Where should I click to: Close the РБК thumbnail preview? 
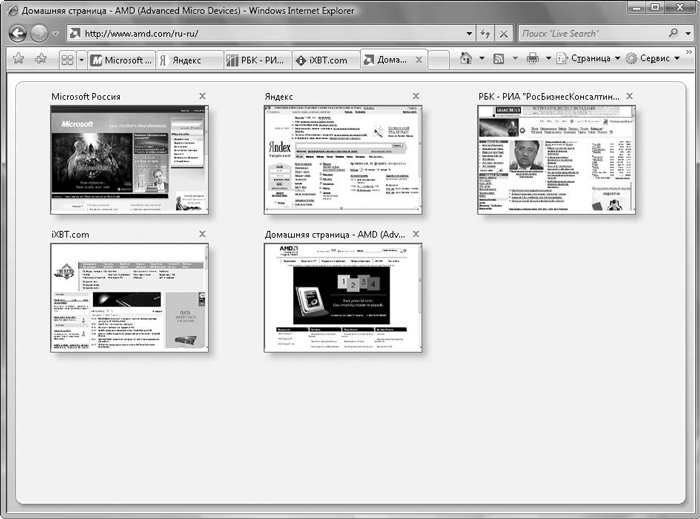pos(629,96)
